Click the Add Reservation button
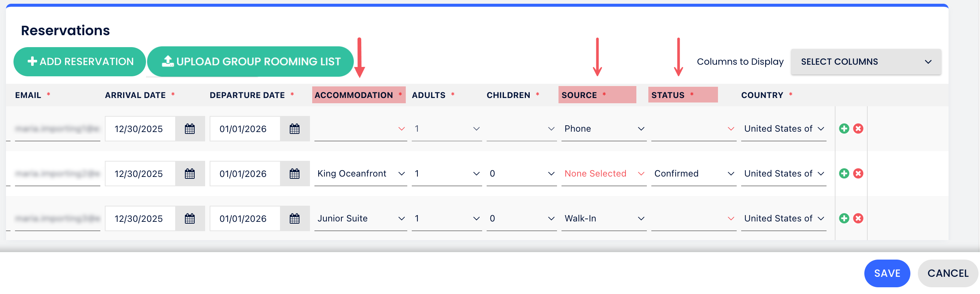Viewport: 980px width, 294px height. click(80, 62)
